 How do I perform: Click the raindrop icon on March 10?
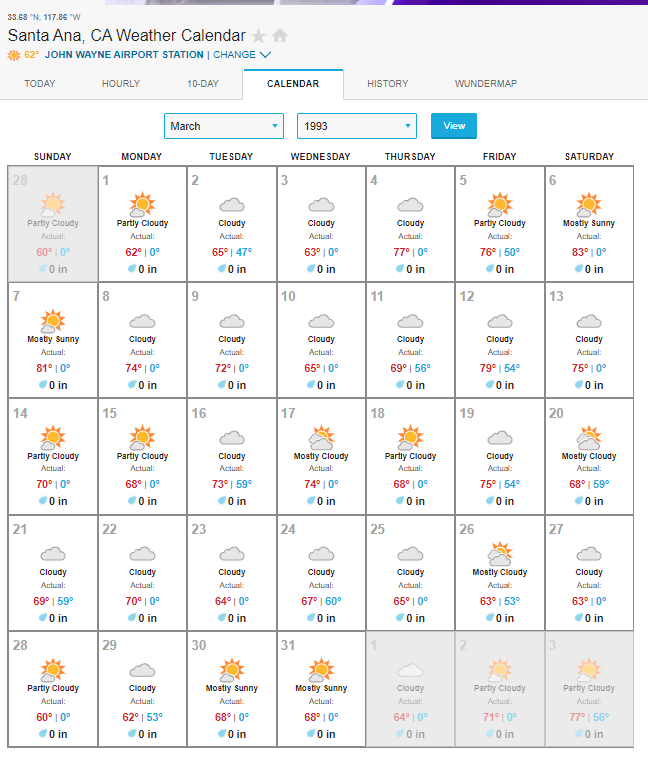coord(311,385)
